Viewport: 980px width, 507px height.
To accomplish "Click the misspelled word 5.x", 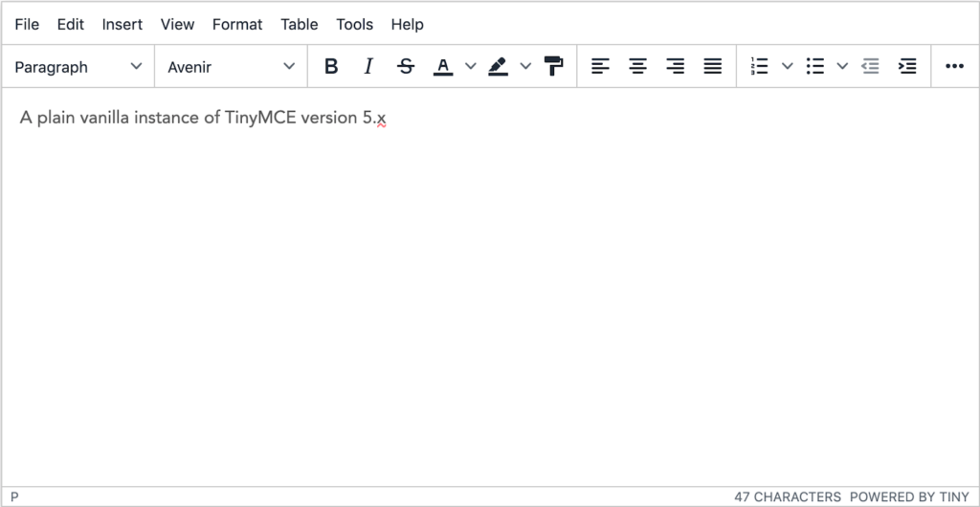I will (374, 118).
